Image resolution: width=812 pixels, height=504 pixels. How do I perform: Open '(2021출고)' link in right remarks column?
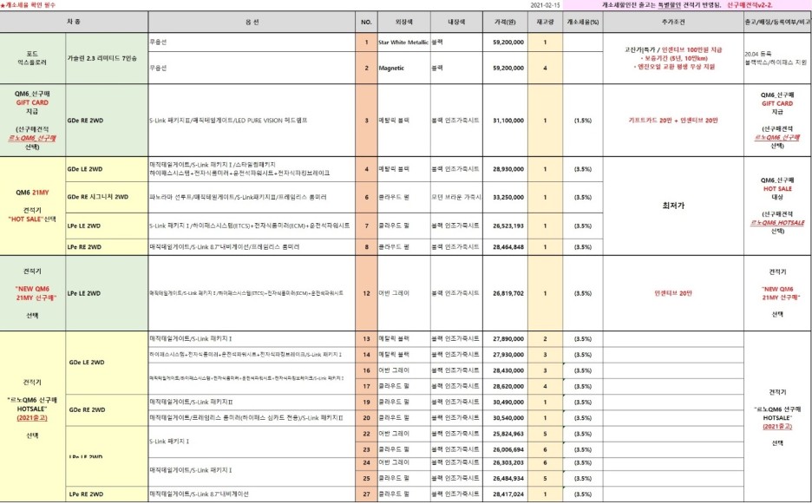tap(777, 427)
